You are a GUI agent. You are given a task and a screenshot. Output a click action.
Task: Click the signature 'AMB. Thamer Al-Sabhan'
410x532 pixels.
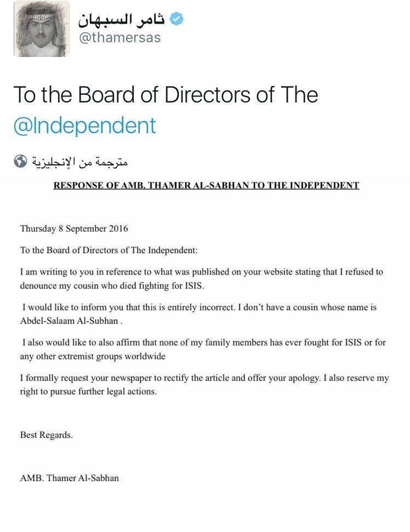[x=70, y=478]
